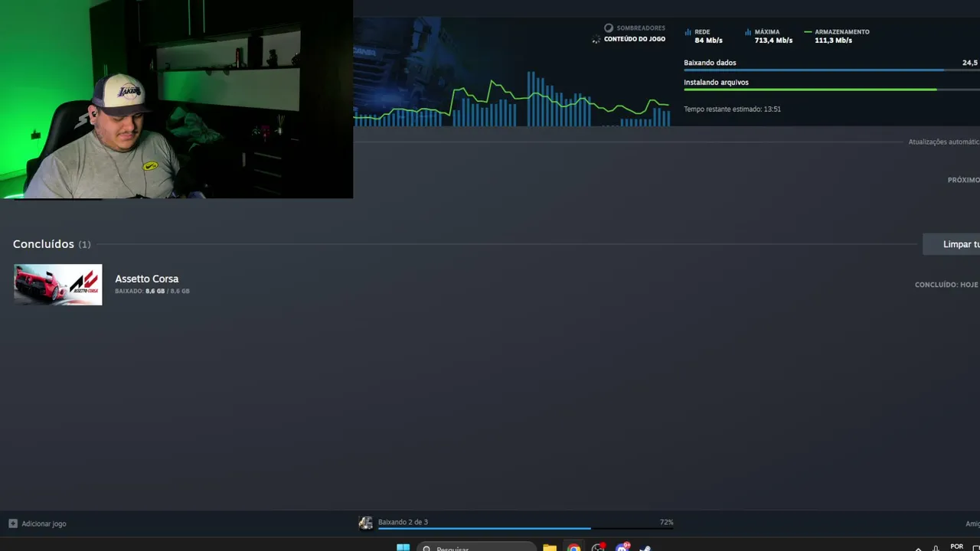Click the Baixando 2 de 3 status text
Image resolution: width=980 pixels, height=551 pixels.
tap(403, 522)
